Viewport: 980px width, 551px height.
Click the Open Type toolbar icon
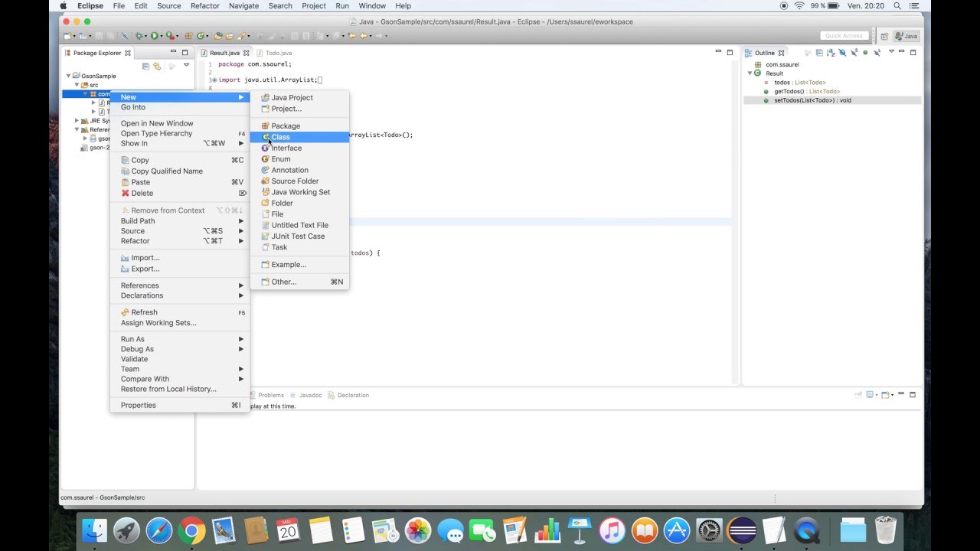(x=218, y=36)
